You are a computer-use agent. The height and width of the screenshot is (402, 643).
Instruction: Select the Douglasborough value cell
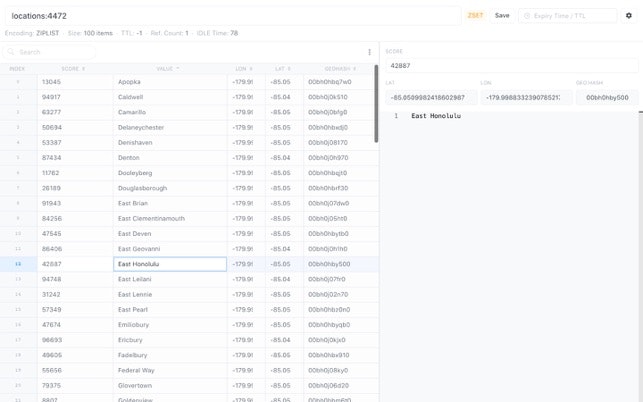point(170,188)
